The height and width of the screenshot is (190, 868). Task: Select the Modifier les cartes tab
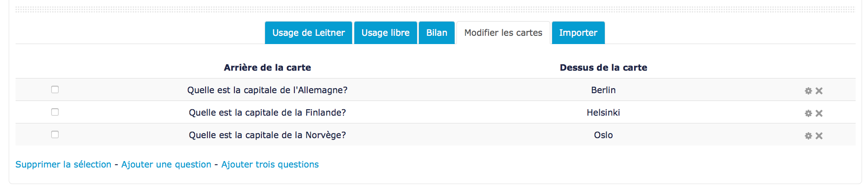(x=503, y=33)
